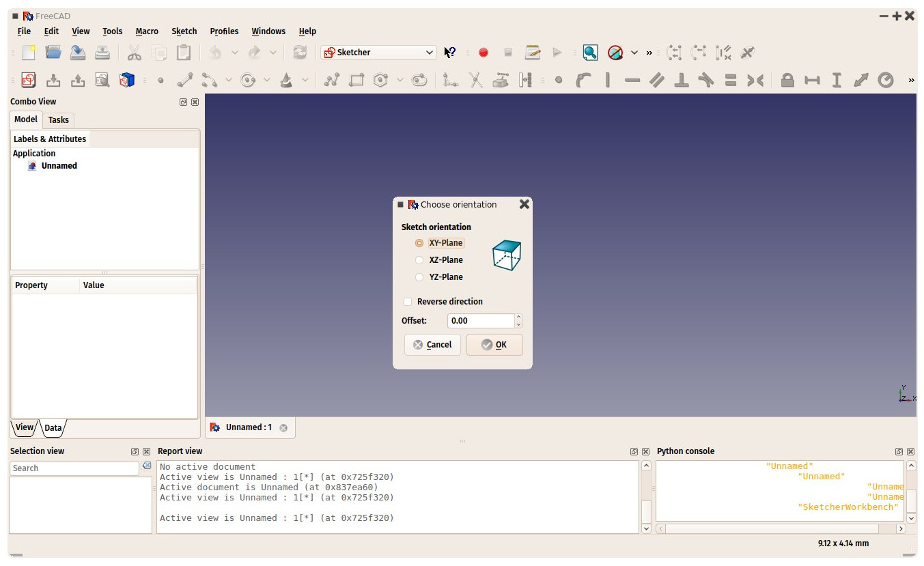Click the Create new sketch icon
This screenshot has width=924, height=566.
29,80
